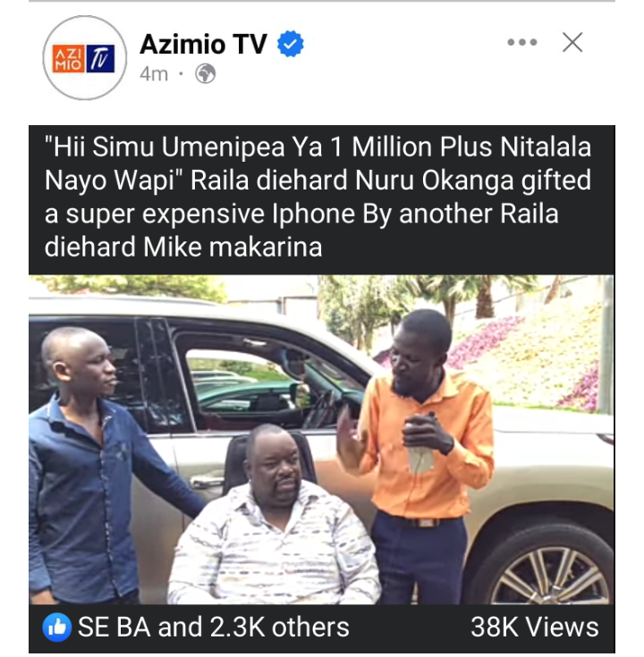
Task: Click the 38K Views counter
Action: pyautogui.click(x=535, y=628)
